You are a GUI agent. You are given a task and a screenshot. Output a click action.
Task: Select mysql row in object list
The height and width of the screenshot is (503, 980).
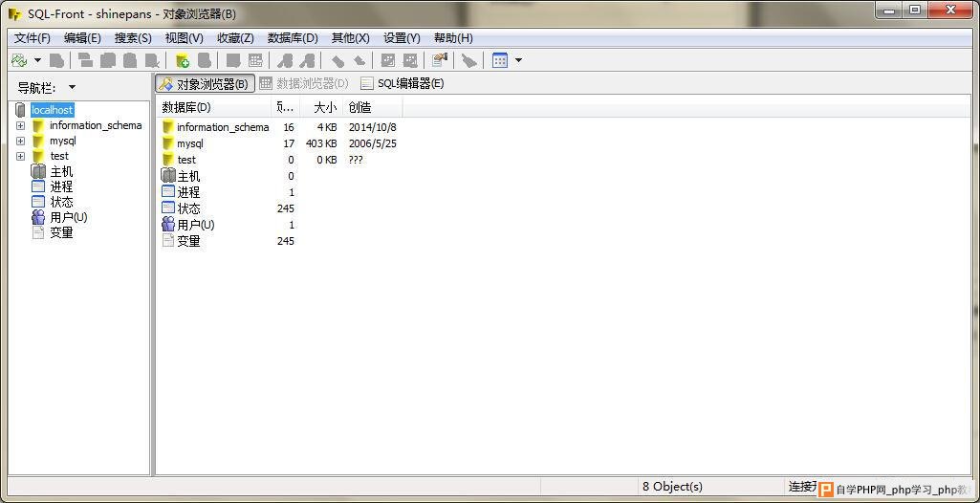point(190,143)
